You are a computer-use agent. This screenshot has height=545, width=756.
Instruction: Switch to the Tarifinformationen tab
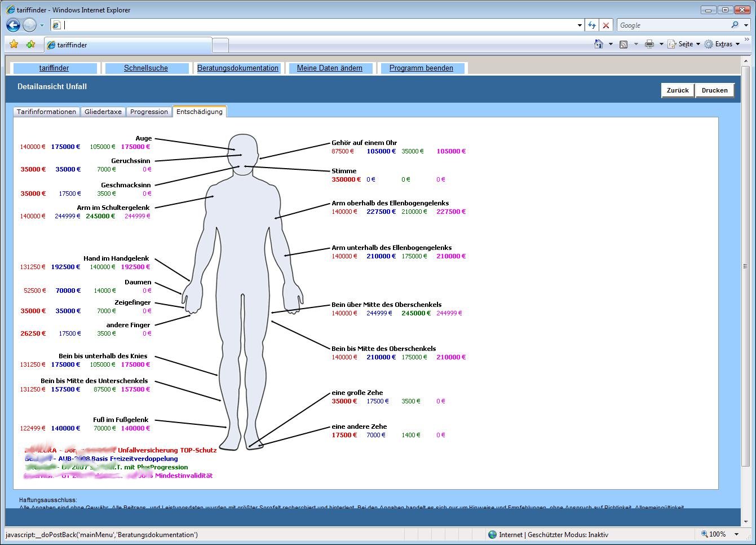coord(46,112)
